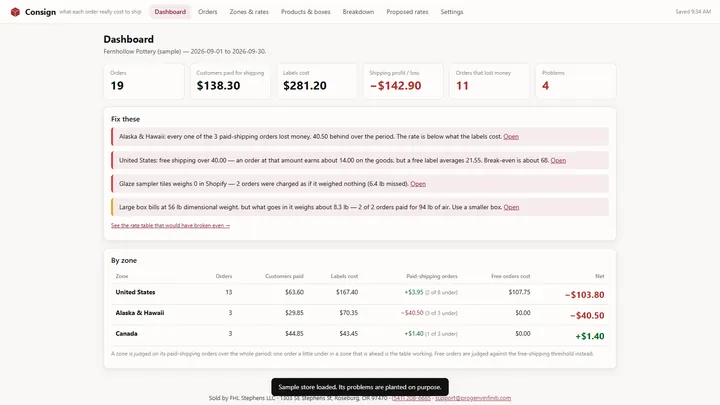
Task: Click the support email link in footer
Action: coord(473,398)
